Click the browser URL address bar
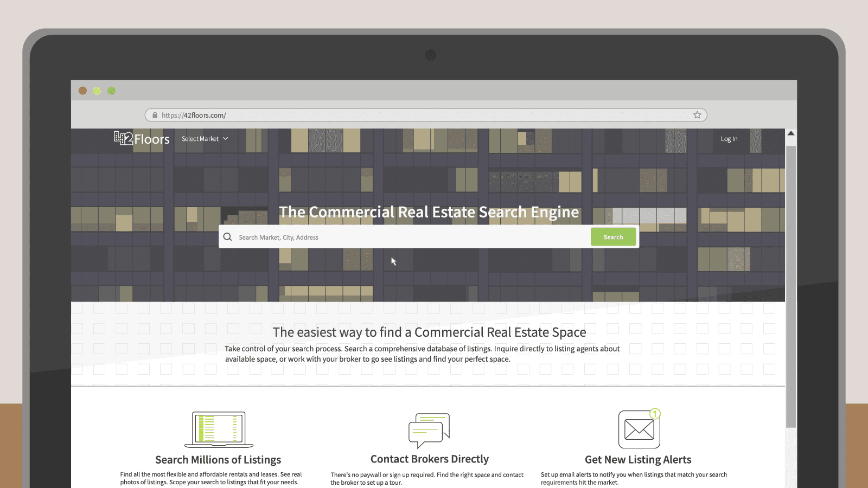The height and width of the screenshot is (488, 868). click(426, 115)
